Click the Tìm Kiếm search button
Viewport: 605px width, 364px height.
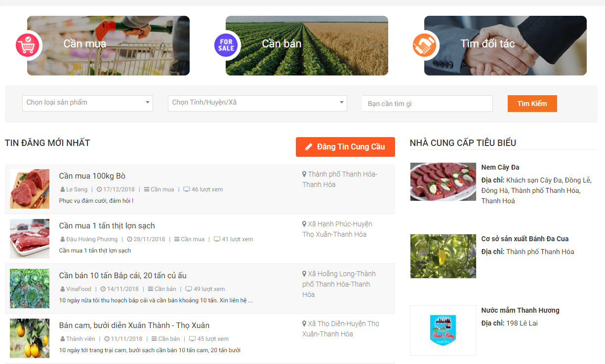(x=532, y=104)
